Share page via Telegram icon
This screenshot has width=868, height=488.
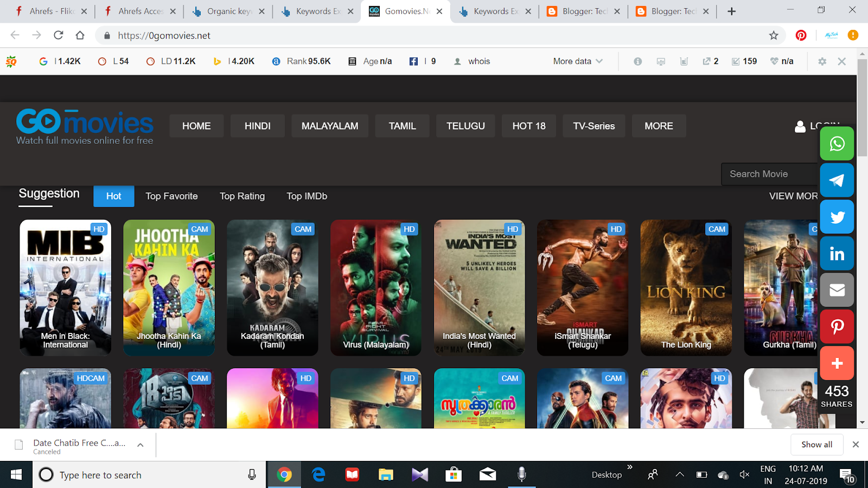point(837,180)
